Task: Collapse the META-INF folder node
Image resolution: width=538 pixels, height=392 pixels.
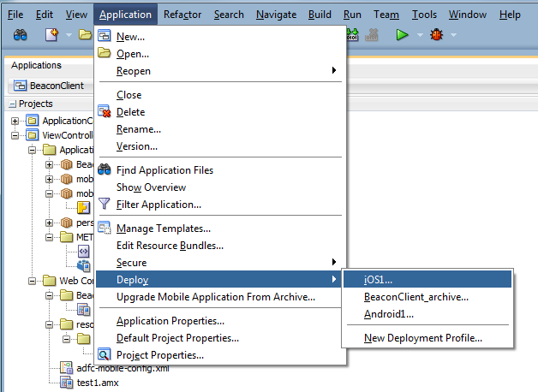Action: pos(49,237)
